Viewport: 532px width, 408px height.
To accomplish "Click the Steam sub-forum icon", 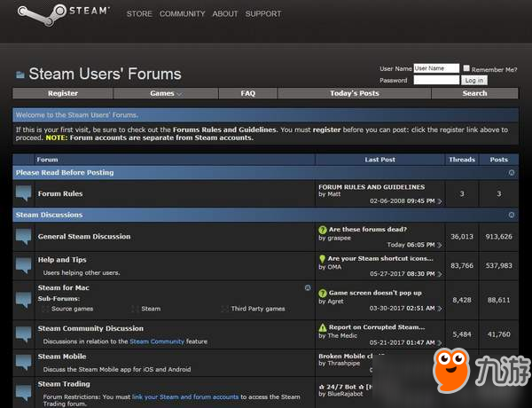I will [135, 309].
